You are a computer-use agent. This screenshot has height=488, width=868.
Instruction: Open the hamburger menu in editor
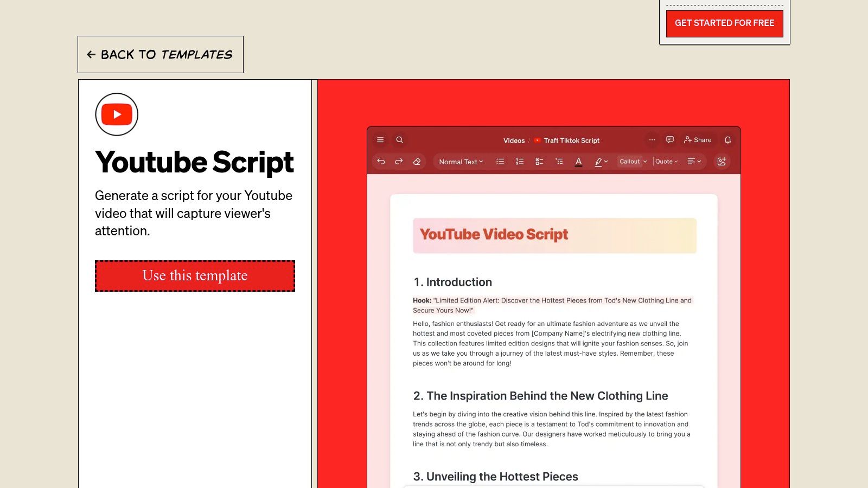tap(380, 140)
